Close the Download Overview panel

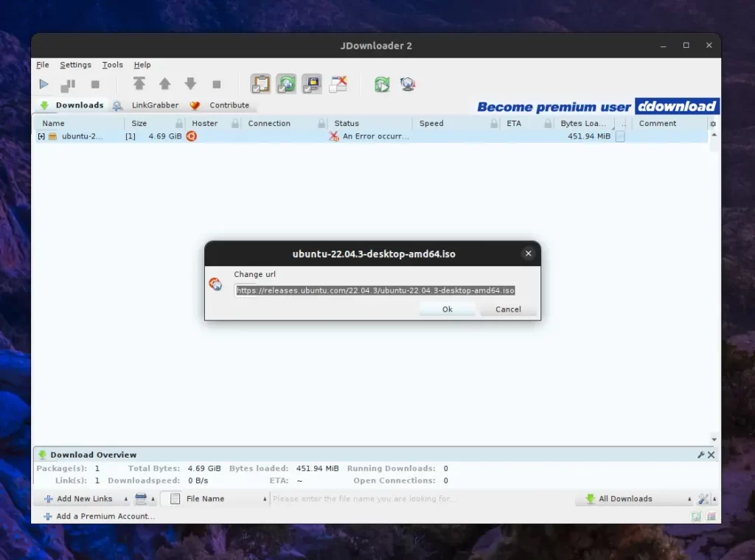click(711, 455)
